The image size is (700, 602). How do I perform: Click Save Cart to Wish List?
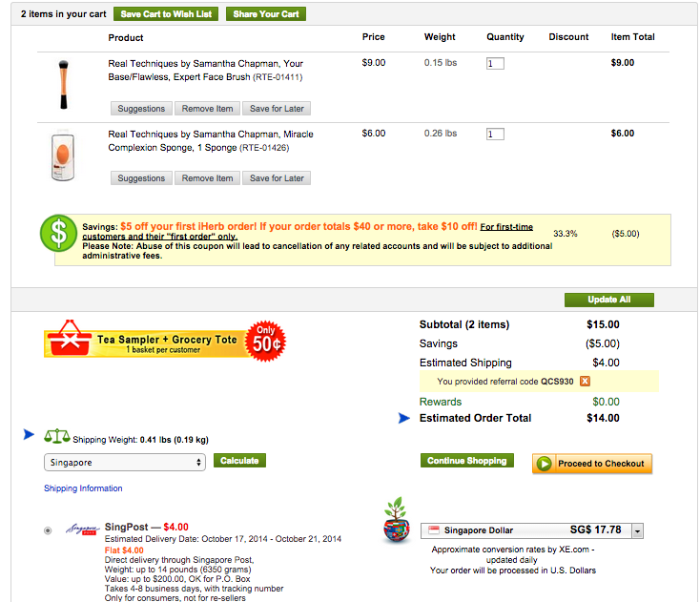pos(166,14)
